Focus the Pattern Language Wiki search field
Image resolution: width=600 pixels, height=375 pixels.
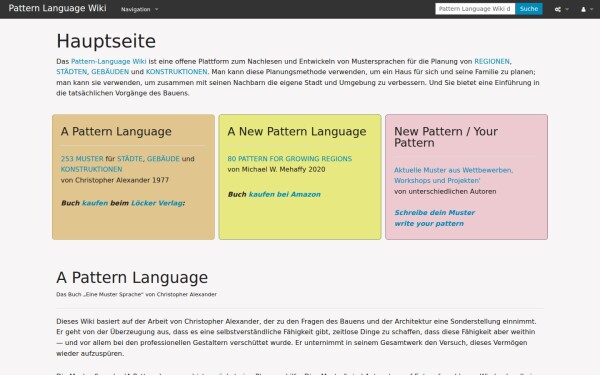[x=475, y=9]
